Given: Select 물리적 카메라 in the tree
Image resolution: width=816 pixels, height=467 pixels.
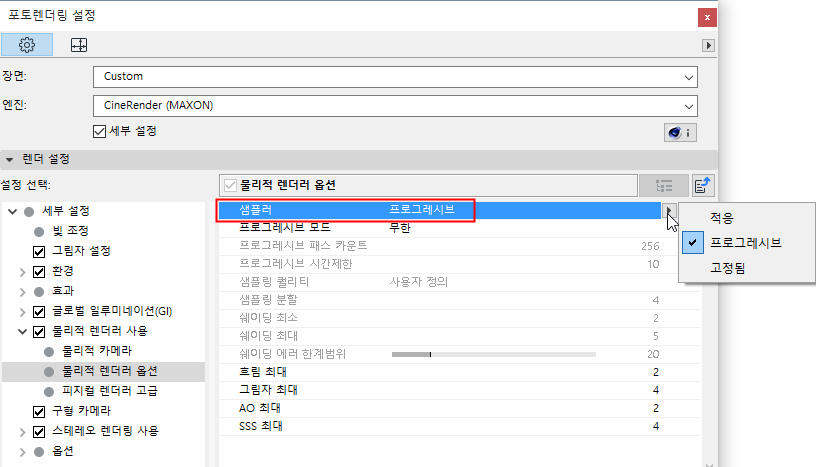Looking at the screenshot, I should click(97, 351).
